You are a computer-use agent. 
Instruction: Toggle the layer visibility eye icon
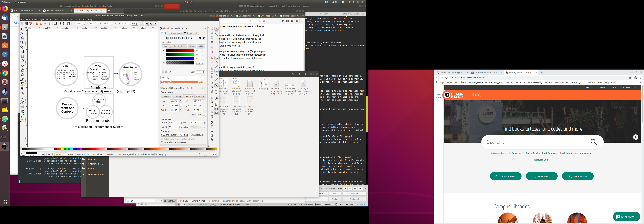[x=49, y=154]
